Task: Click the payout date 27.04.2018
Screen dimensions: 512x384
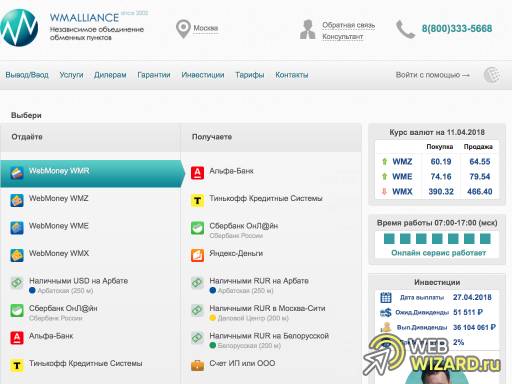Action: point(472,297)
